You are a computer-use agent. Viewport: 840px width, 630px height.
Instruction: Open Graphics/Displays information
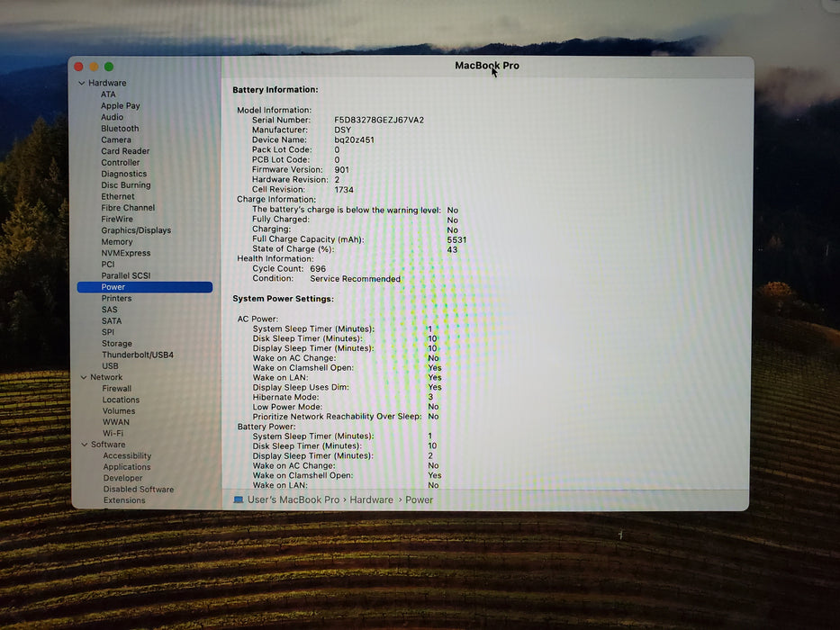pyautogui.click(x=136, y=230)
